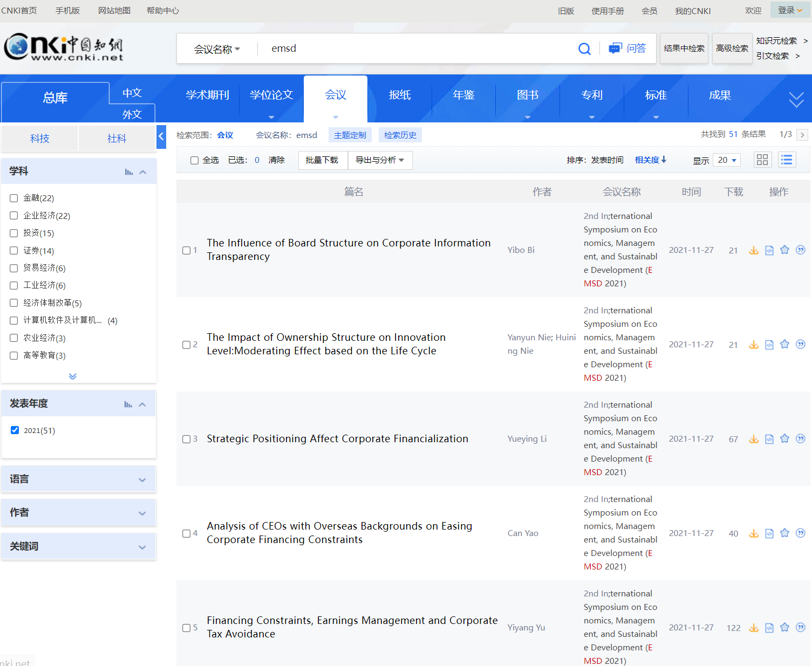Open 'Strategic Positioning Affect Corporate Financialization' title
Viewport: 812px width, 666px height.
pos(338,439)
